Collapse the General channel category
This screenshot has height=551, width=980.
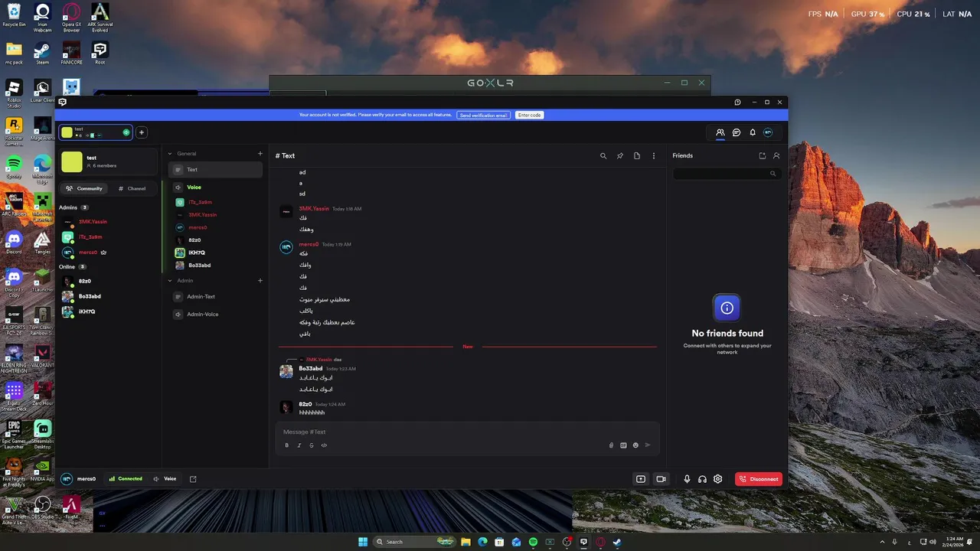(x=170, y=154)
